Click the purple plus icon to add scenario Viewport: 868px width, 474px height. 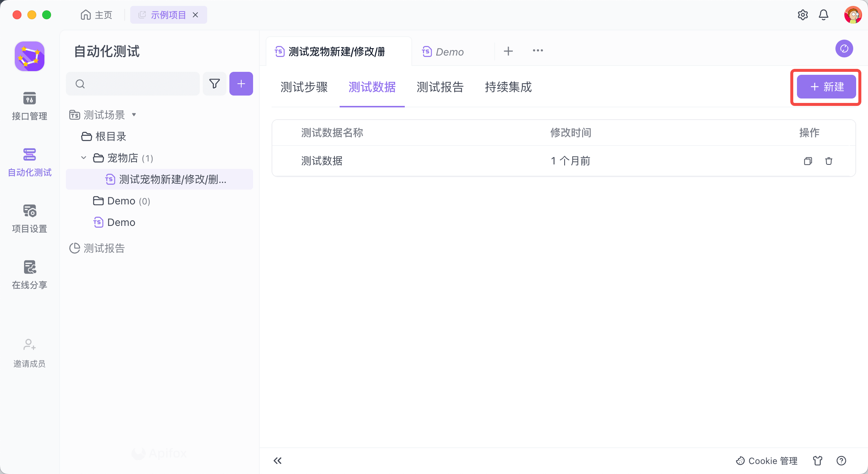[241, 84]
